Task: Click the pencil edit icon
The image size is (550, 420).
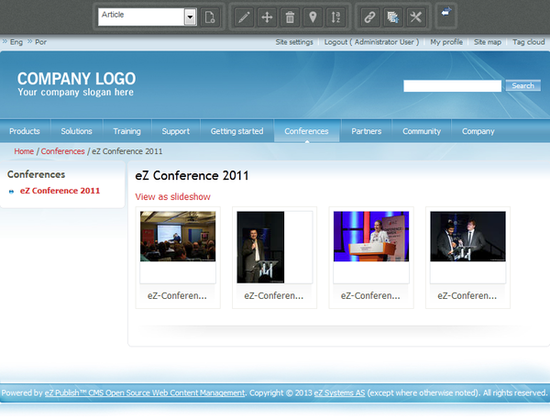Action: [244, 17]
